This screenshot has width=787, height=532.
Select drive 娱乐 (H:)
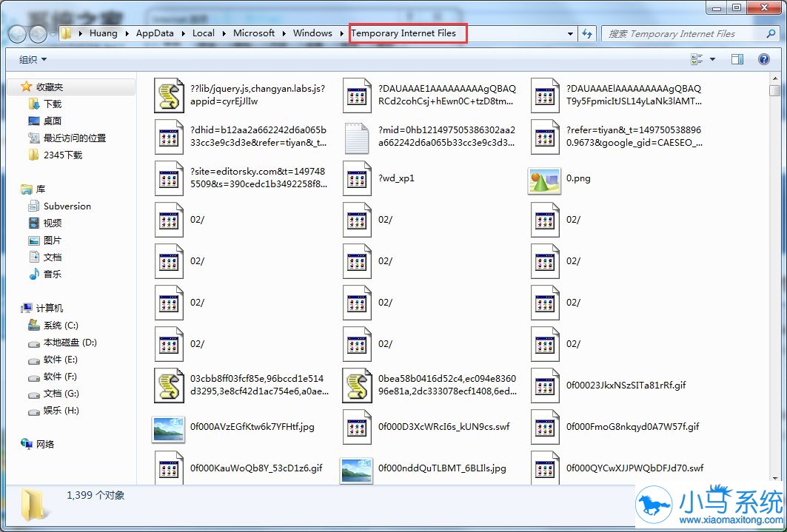click(54, 411)
